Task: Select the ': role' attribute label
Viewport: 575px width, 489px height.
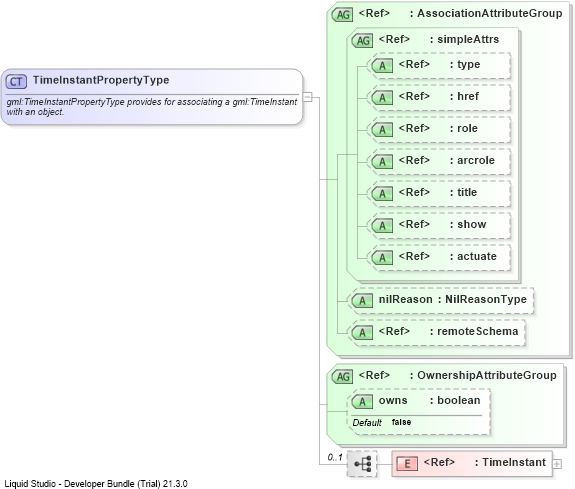Action: point(464,128)
